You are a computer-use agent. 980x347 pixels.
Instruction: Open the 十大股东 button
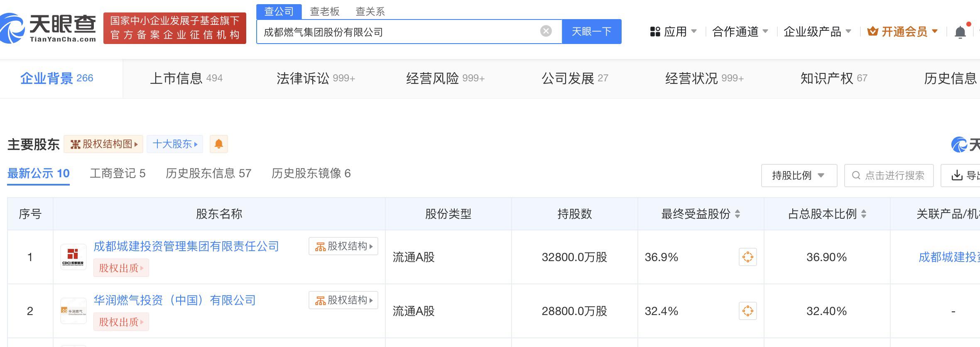point(175,144)
